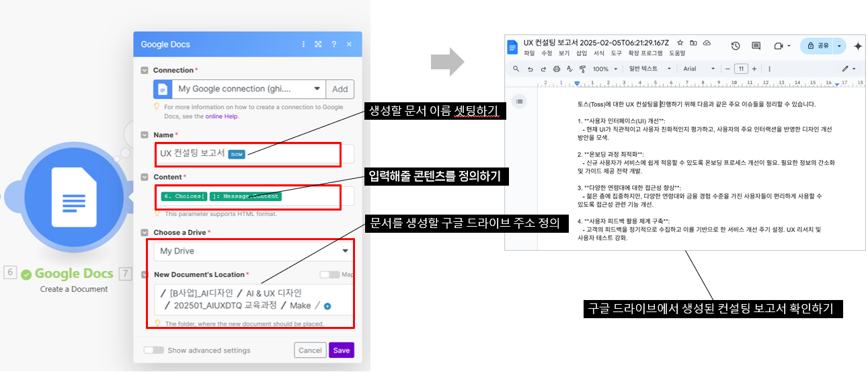Select the paint format roller tool

click(582, 69)
